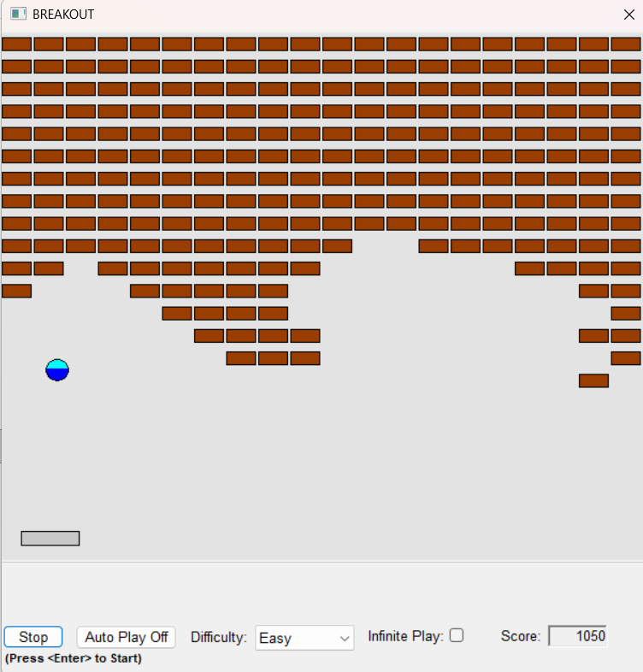Click the top-left corner brick
Image resolution: width=643 pixels, height=672 pixels.
click(16, 44)
